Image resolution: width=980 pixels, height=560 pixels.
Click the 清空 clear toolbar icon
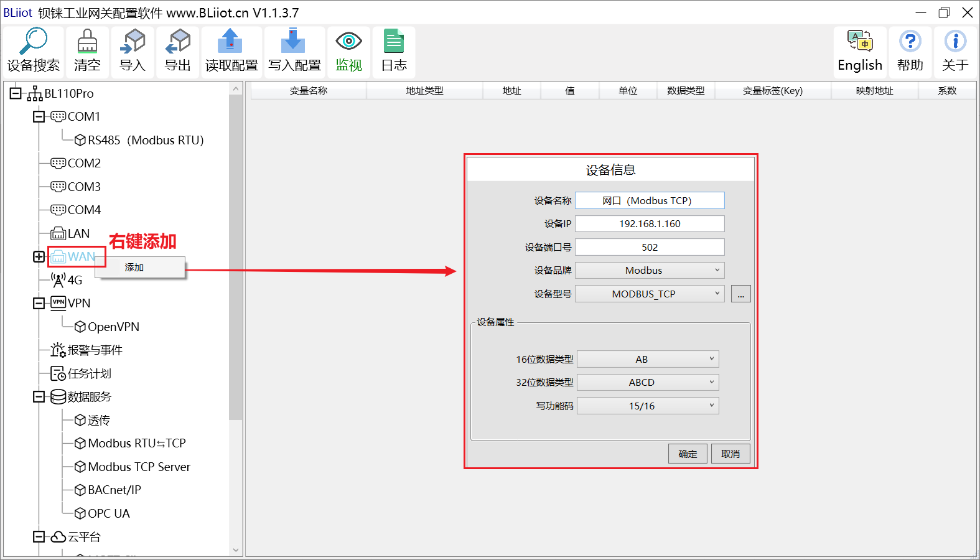tap(87, 42)
